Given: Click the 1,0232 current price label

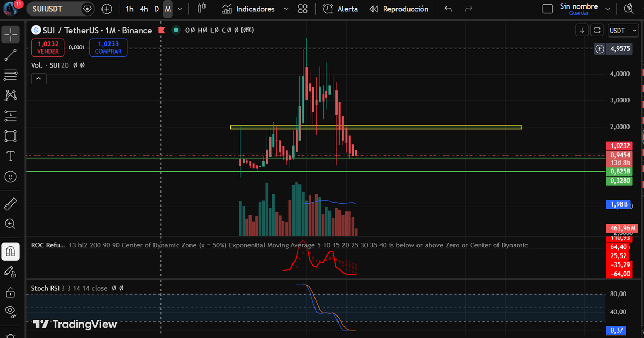Looking at the screenshot, I should click(619, 145).
